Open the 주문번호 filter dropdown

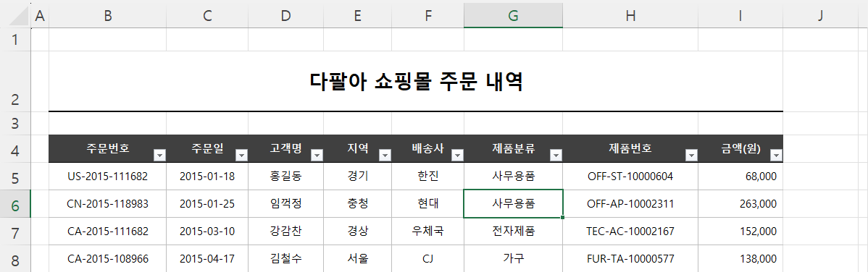coord(159,156)
